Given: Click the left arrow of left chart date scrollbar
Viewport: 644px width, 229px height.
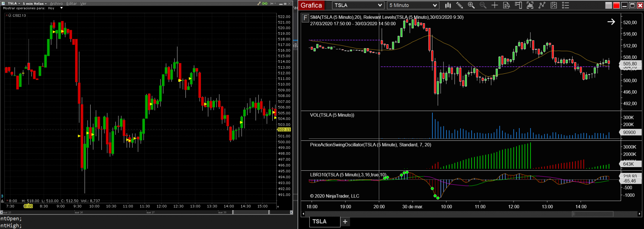Looking at the screenshot, I should [x=1, y=212].
